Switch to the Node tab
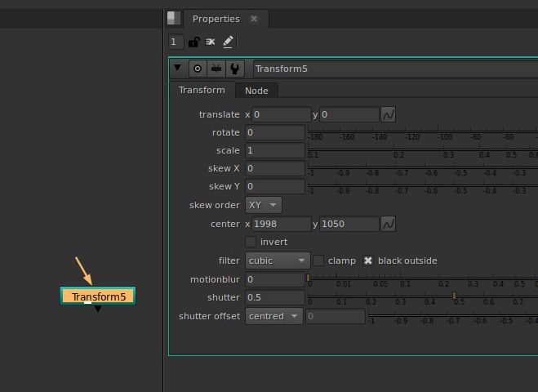538x392 pixels. point(256,91)
